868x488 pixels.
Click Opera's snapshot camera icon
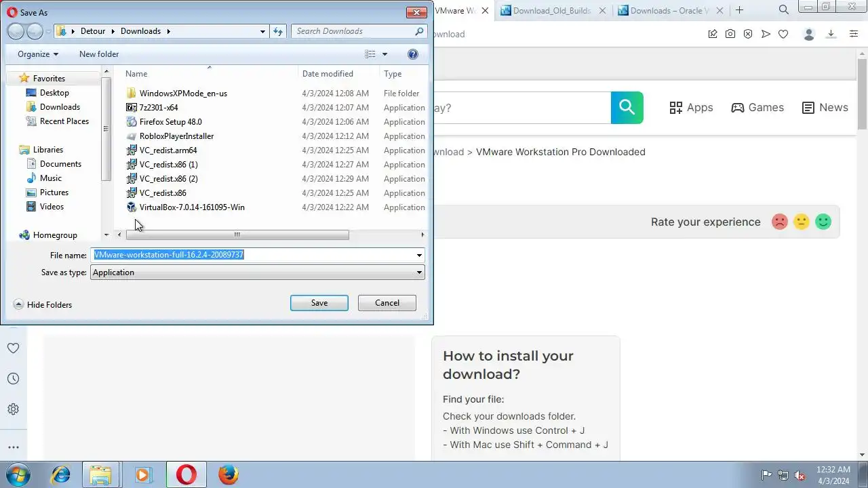click(x=730, y=34)
